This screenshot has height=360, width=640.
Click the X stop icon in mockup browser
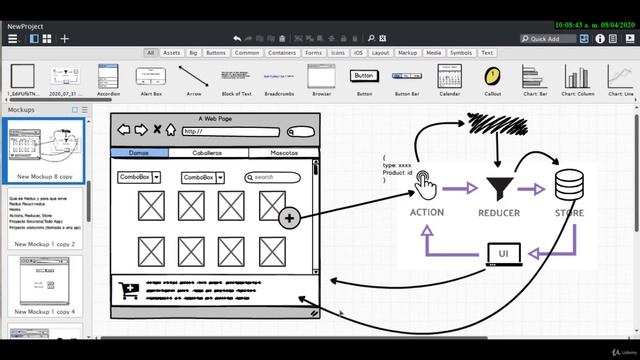point(157,129)
